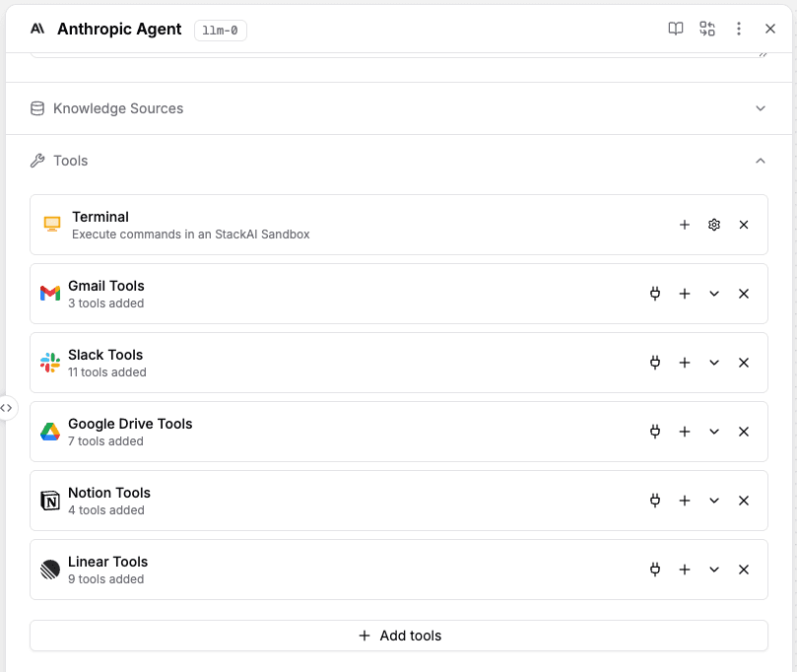The image size is (797, 672).
Task: Click the llm-0 node label badge
Action: pyautogui.click(x=220, y=31)
